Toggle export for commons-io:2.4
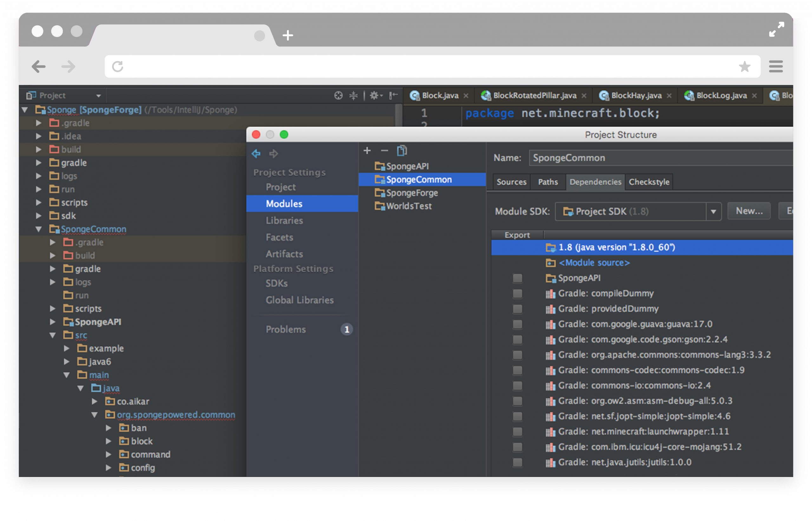Screen dimensions: 812x521 [517, 386]
